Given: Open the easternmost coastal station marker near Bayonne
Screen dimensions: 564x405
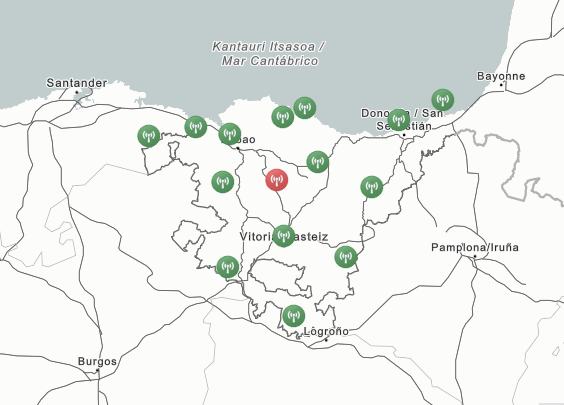Looking at the screenshot, I should 443,100.
